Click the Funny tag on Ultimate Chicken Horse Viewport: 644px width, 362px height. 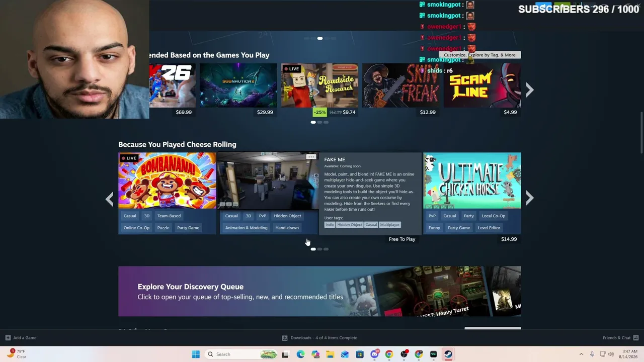[x=434, y=228]
